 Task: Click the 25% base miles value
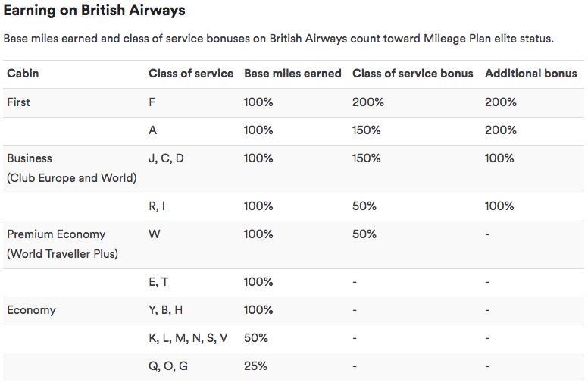pyautogui.click(x=255, y=366)
